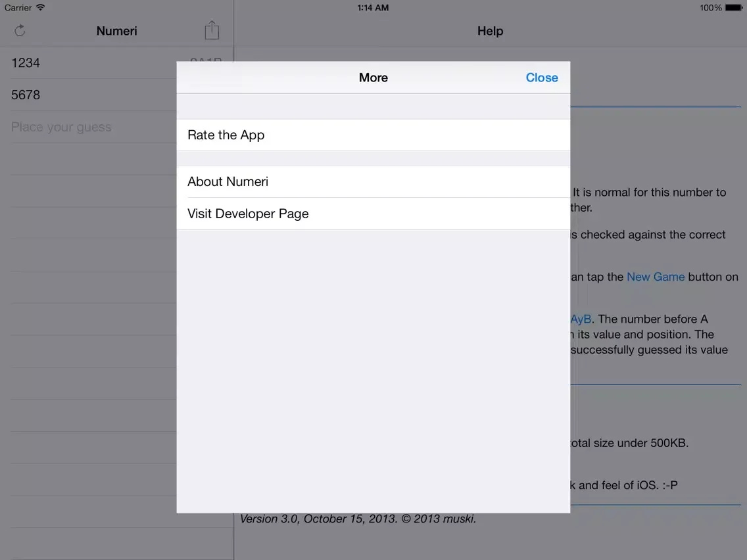Tap the More popover title bar
This screenshot has height=560, width=747.
[x=373, y=77]
